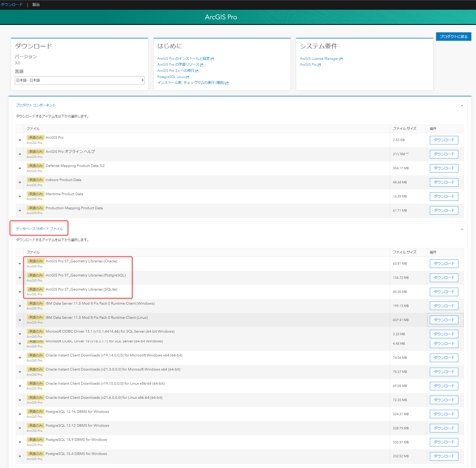Collapse the データベース サポート ファイル section chevron
Image resolution: width=476 pixels, height=468 pixels.
[x=462, y=229]
